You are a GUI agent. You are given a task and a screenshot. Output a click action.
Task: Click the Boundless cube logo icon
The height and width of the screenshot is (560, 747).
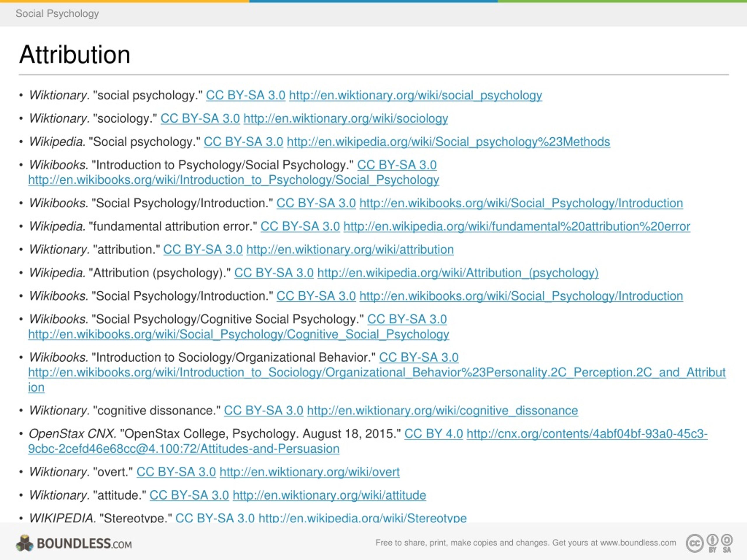[x=25, y=543]
